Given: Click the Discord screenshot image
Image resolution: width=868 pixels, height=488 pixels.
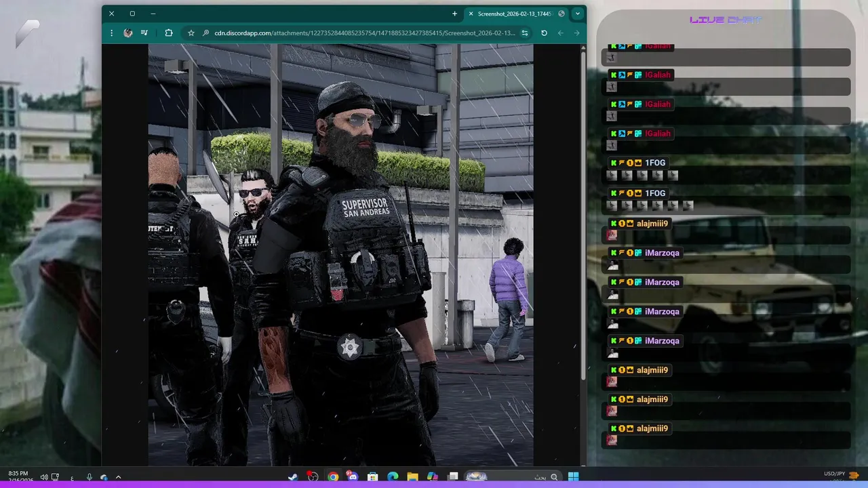Looking at the screenshot, I should 340,255.
